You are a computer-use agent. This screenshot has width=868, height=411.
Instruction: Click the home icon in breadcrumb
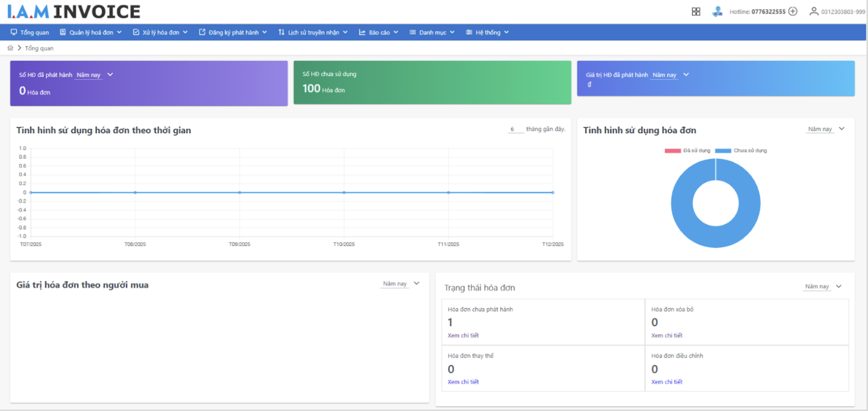pyautogui.click(x=10, y=48)
